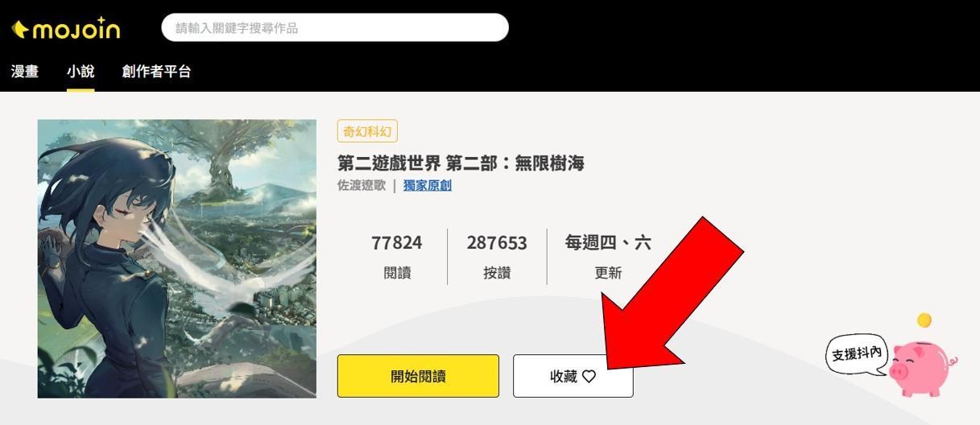Click the 開始閱讀 button
The width and height of the screenshot is (980, 425).
coord(418,376)
